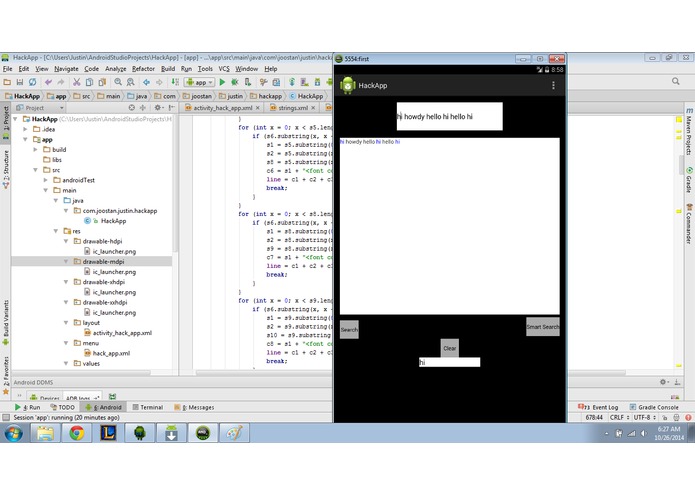
Task: Collapse the app folder in project tree
Action: [x=26, y=140]
